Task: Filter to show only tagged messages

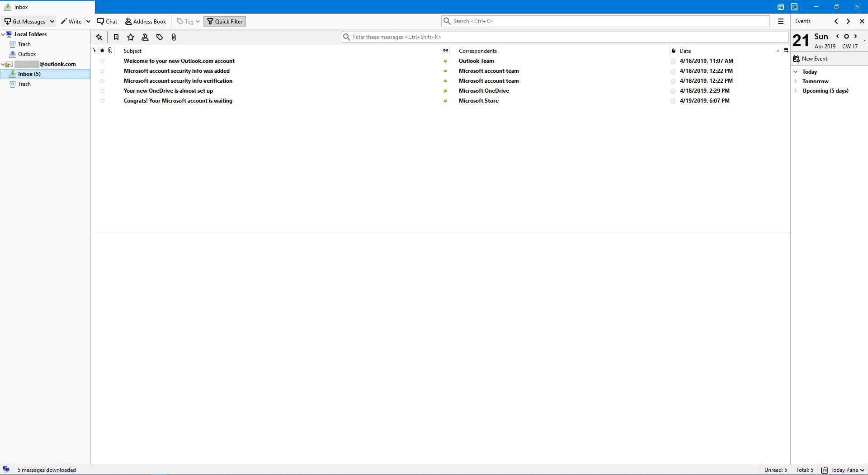Action: (x=160, y=37)
